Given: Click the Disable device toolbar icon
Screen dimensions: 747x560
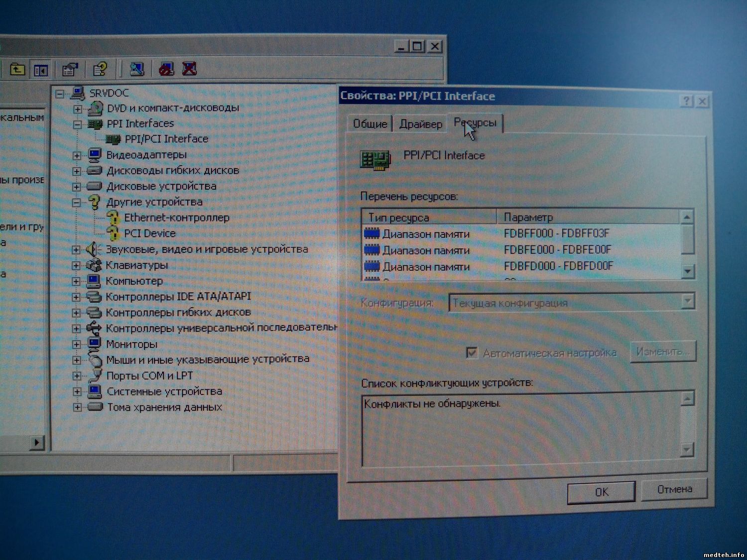Looking at the screenshot, I should (x=166, y=69).
